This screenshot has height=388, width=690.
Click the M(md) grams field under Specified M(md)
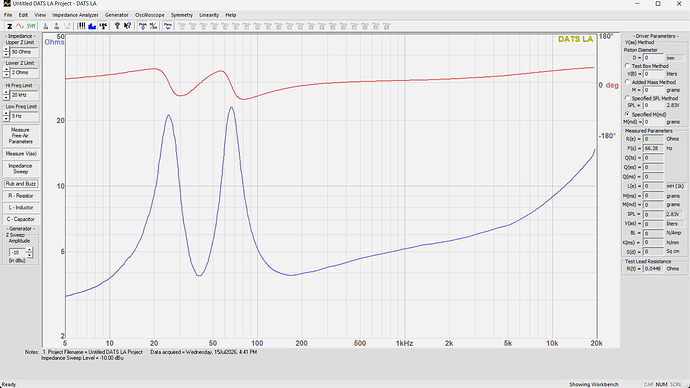653,122
